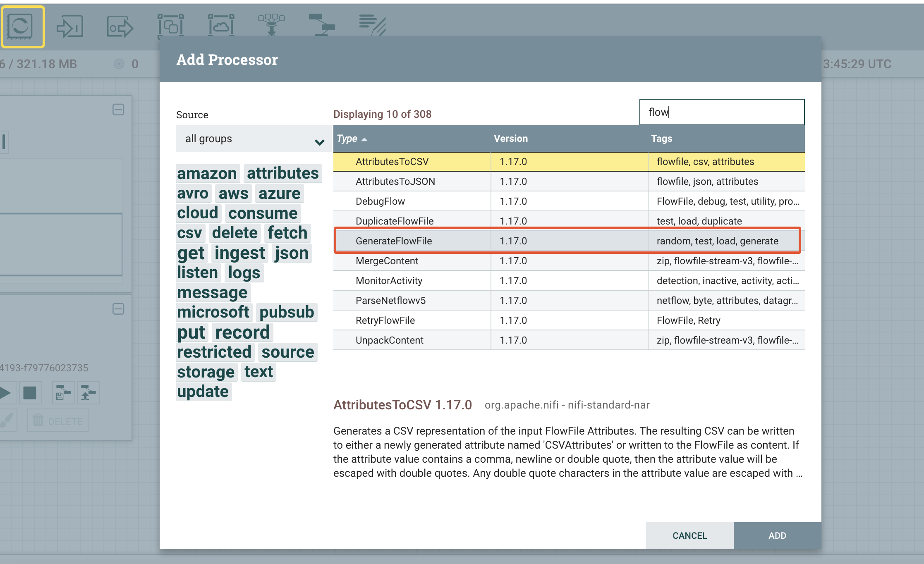The height and width of the screenshot is (564, 924).
Task: Select the Funnel toolbar icon
Action: [271, 25]
